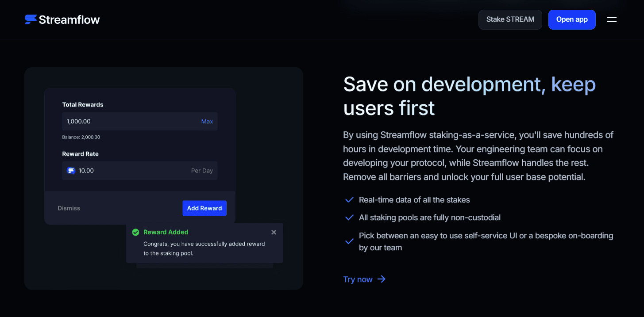Click the Reward Rate 10.00 input field
The image size is (644, 317).
(x=140, y=171)
